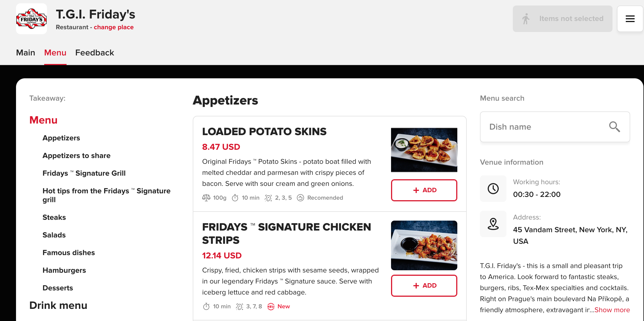Click the Dish name search field

544,127
